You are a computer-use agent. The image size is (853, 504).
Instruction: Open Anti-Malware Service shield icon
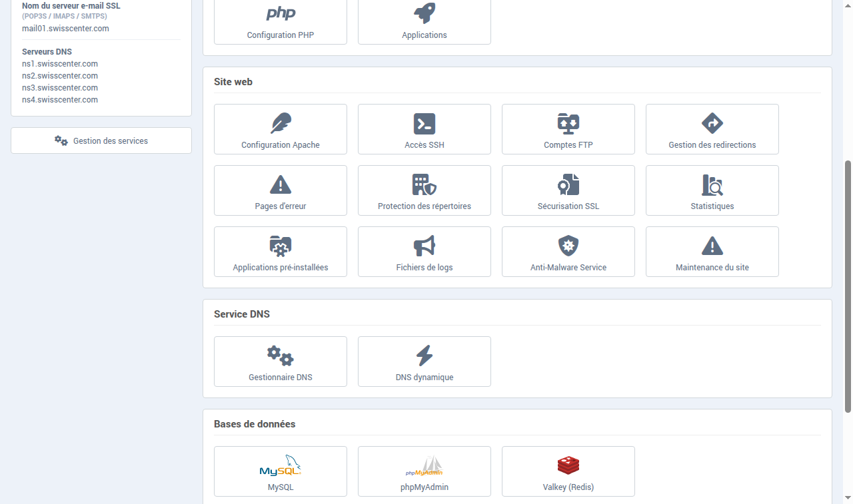click(568, 246)
